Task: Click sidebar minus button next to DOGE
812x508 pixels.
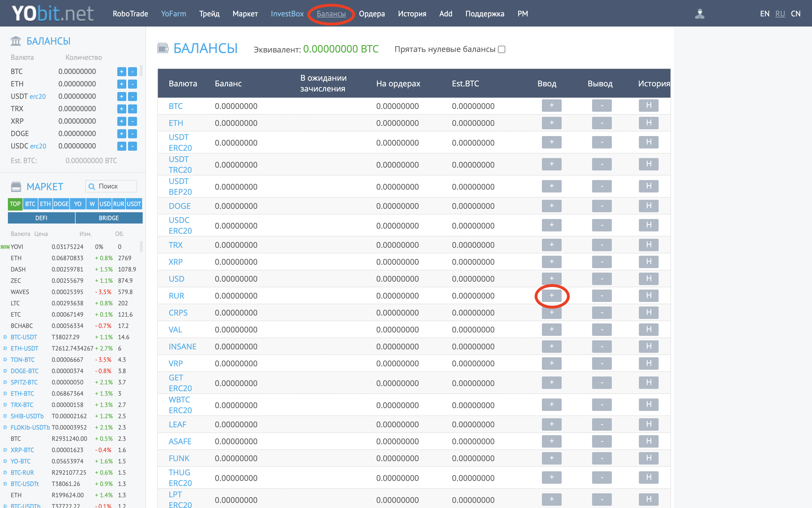Action: [x=133, y=134]
